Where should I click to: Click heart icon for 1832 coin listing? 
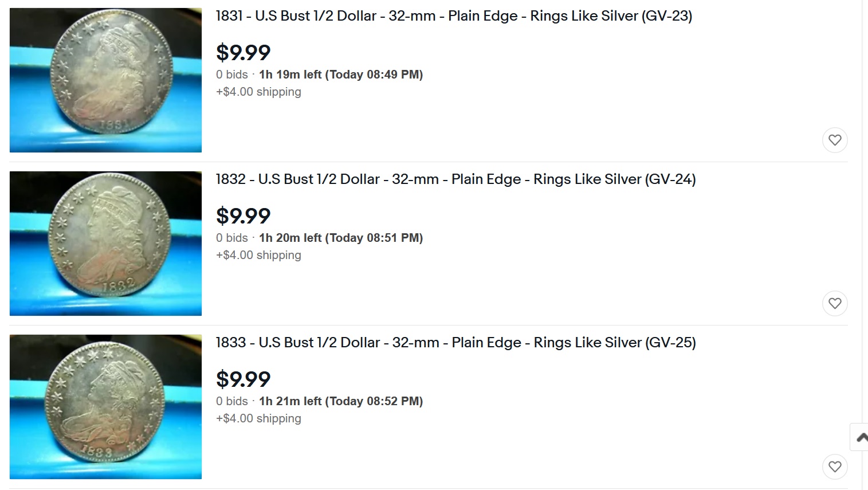coord(835,303)
